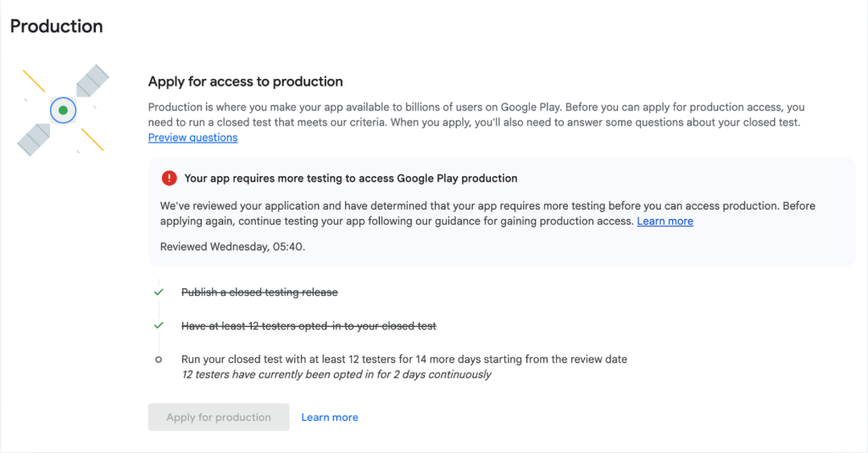Click the italic '12 testers have currently been opted in' note
This screenshot has width=868, height=453.
336,374
